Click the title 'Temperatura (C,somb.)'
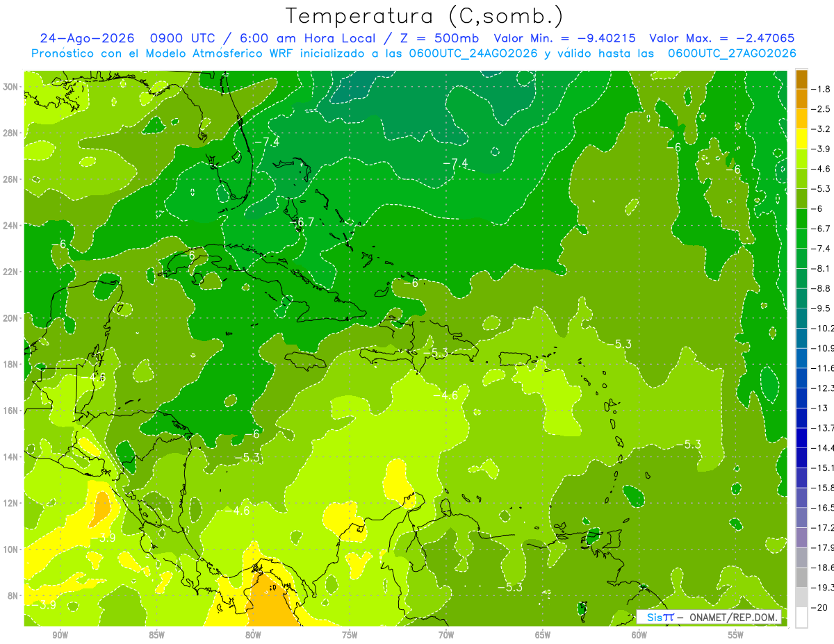 [424, 16]
